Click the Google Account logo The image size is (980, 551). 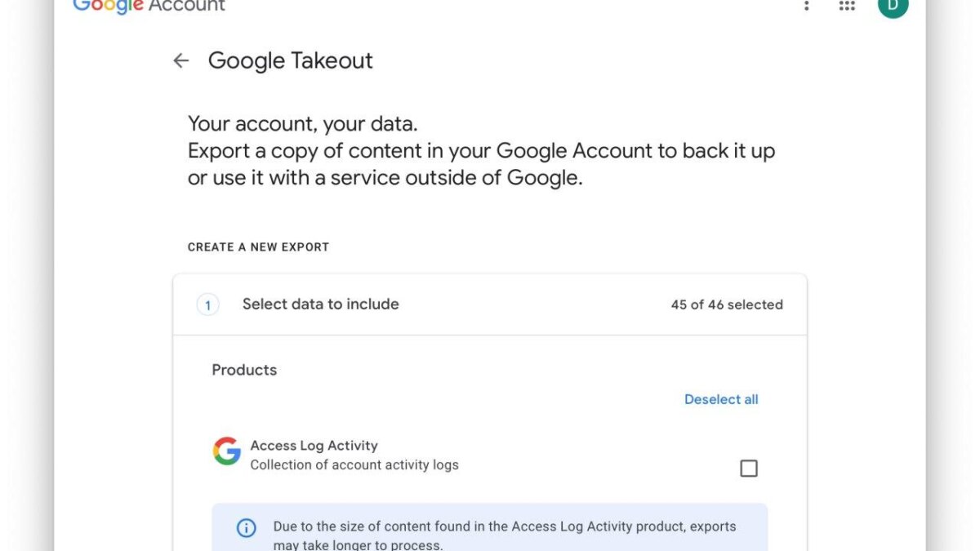tap(149, 7)
